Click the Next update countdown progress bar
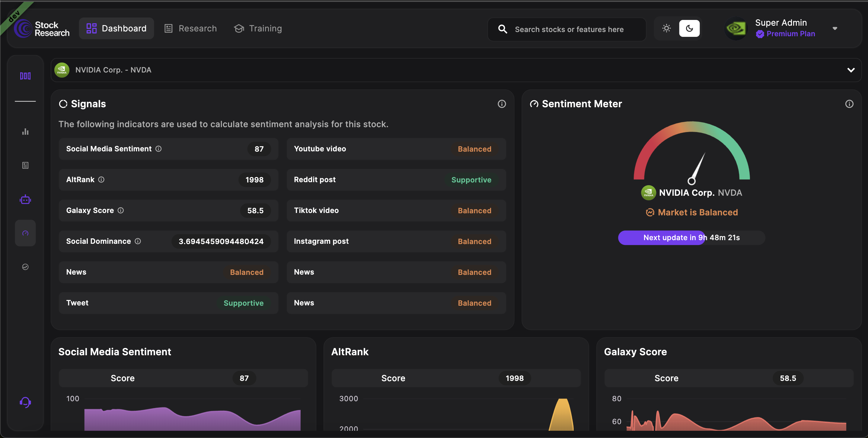This screenshot has height=438, width=868. pyautogui.click(x=691, y=237)
